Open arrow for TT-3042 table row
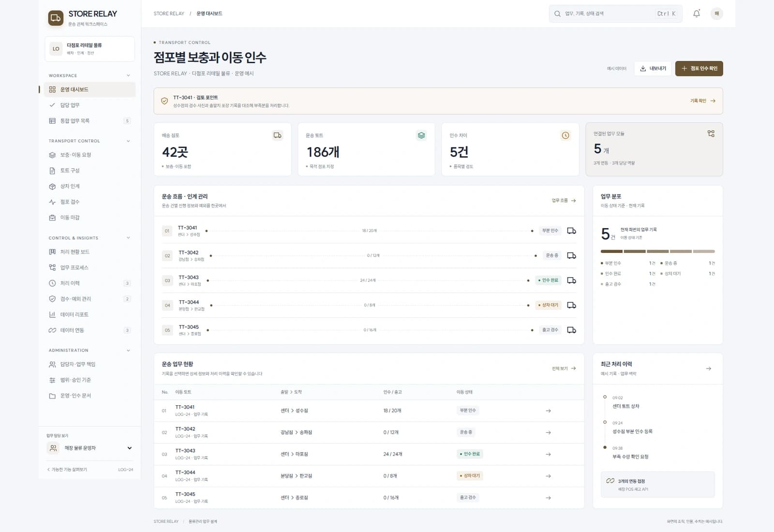The width and height of the screenshot is (774, 532). pyautogui.click(x=548, y=432)
